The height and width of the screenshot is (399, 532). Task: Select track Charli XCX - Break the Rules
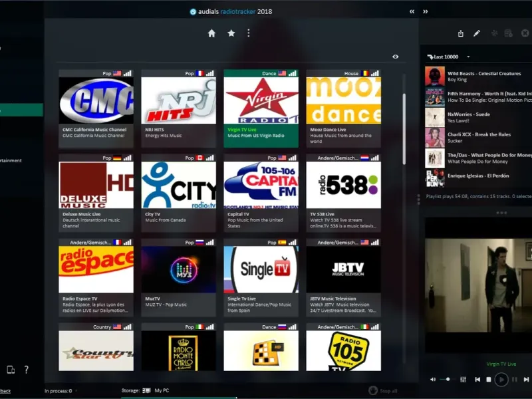pos(479,138)
